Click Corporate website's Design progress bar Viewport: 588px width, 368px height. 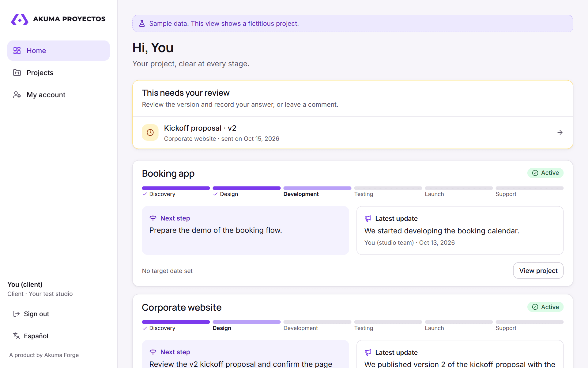pos(247,322)
